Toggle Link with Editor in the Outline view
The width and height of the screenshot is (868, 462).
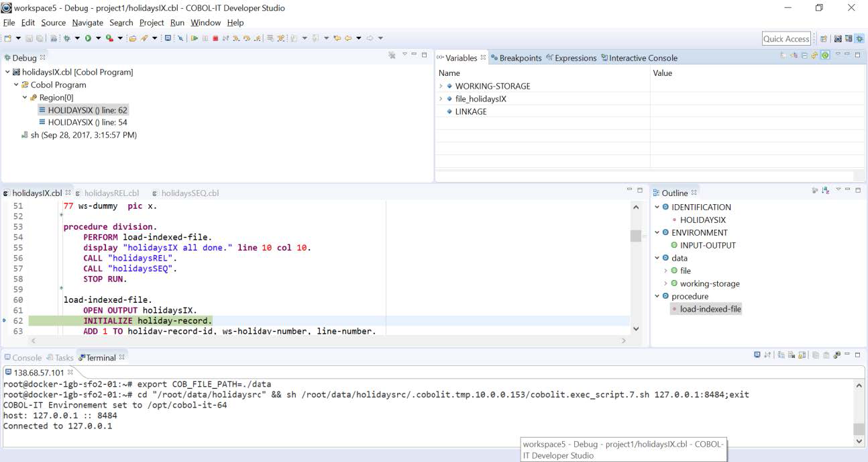(x=815, y=191)
